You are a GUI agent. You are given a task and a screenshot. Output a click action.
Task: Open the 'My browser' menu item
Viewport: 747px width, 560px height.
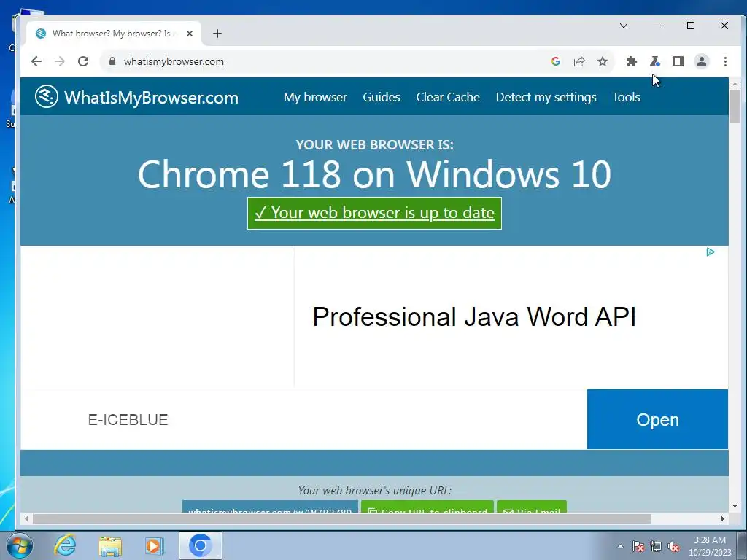point(315,97)
